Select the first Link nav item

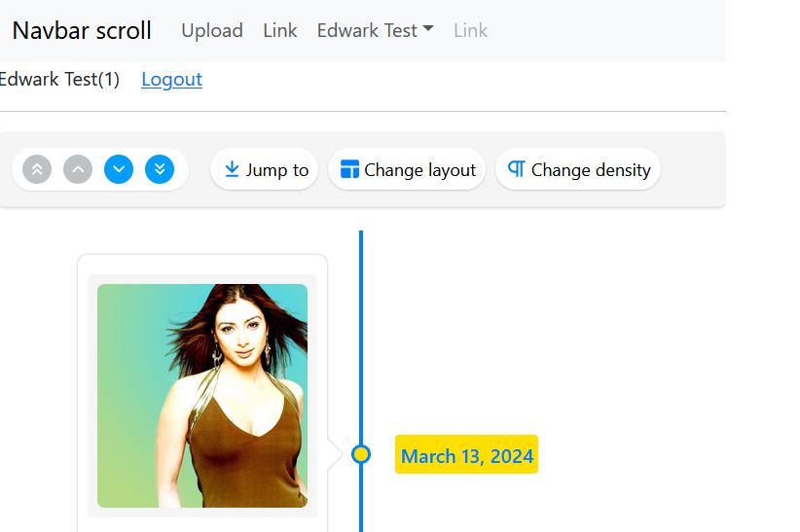coord(280,30)
